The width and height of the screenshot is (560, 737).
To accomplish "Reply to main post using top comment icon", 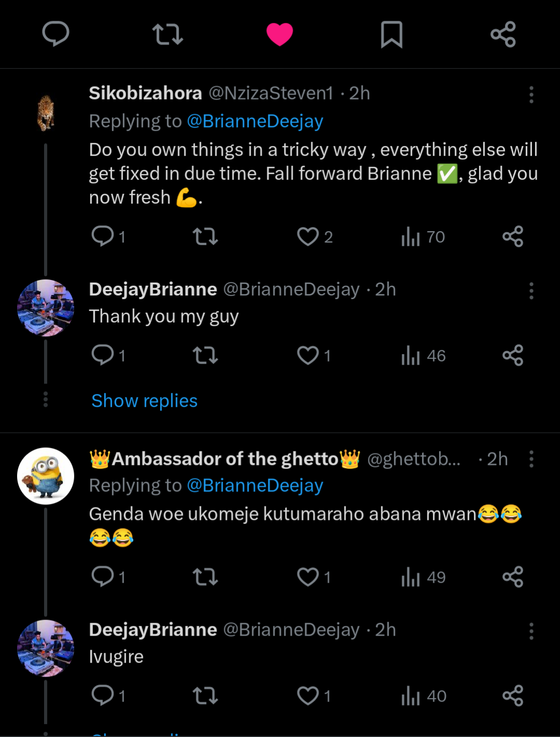I will (56, 35).
